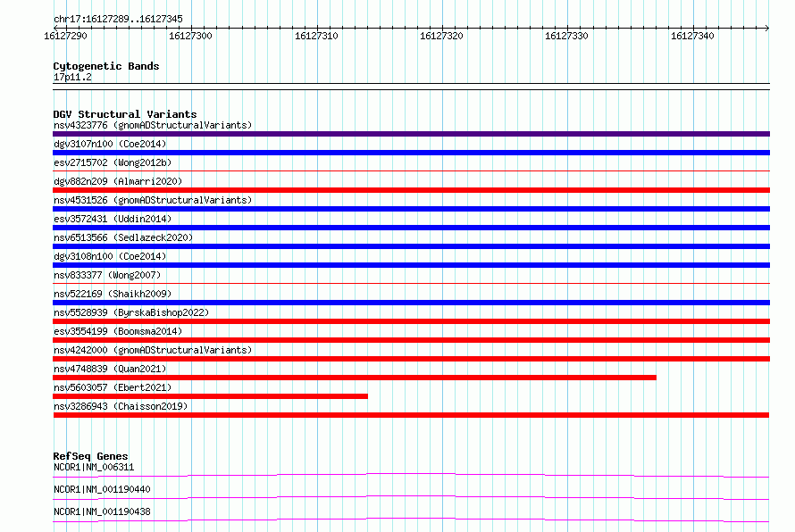The height and width of the screenshot is (532, 795).
Task: Open esv3554199 (Boomsma2014) label
Action: point(118,331)
